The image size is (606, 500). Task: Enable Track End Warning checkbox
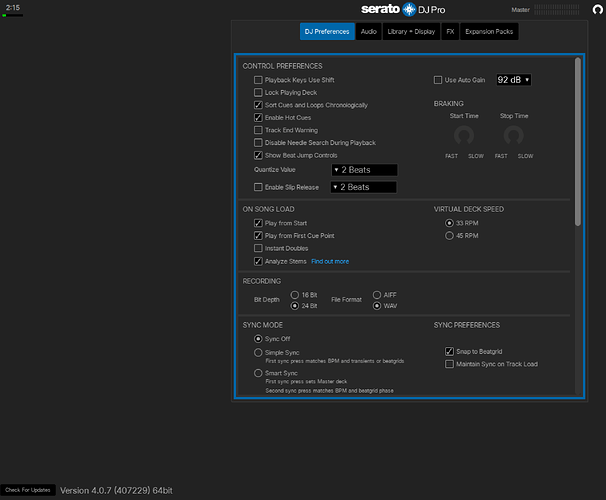tap(258, 130)
